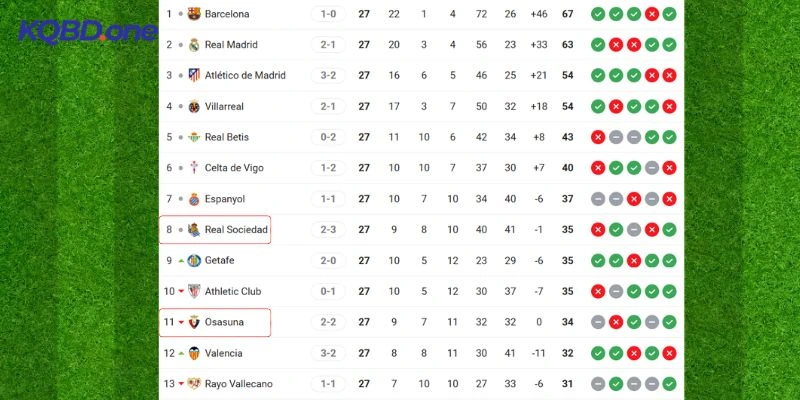
Task: Click the Valencia club crest icon
Action: [194, 353]
